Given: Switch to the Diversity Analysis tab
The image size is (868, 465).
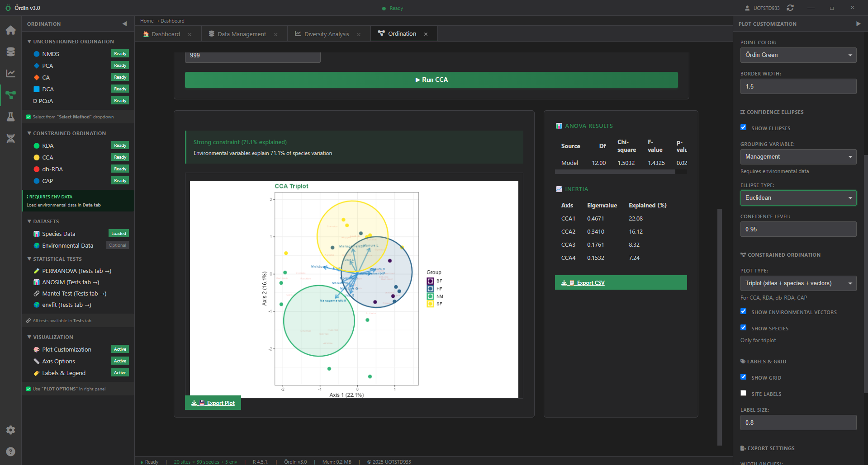Looking at the screenshot, I should (326, 34).
